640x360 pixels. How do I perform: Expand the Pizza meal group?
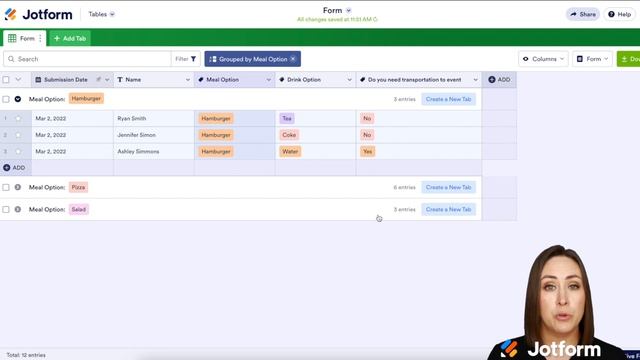point(18,187)
